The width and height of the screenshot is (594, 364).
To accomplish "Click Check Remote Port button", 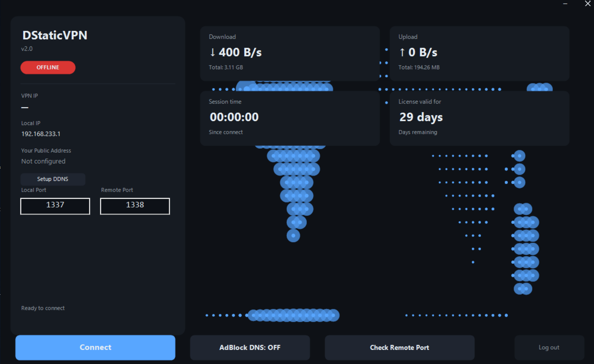I will click(400, 347).
